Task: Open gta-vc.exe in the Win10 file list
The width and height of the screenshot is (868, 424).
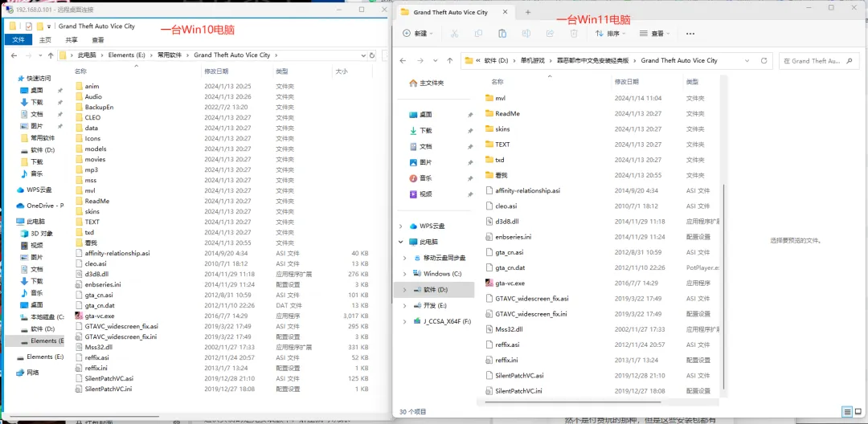Action: click(99, 316)
